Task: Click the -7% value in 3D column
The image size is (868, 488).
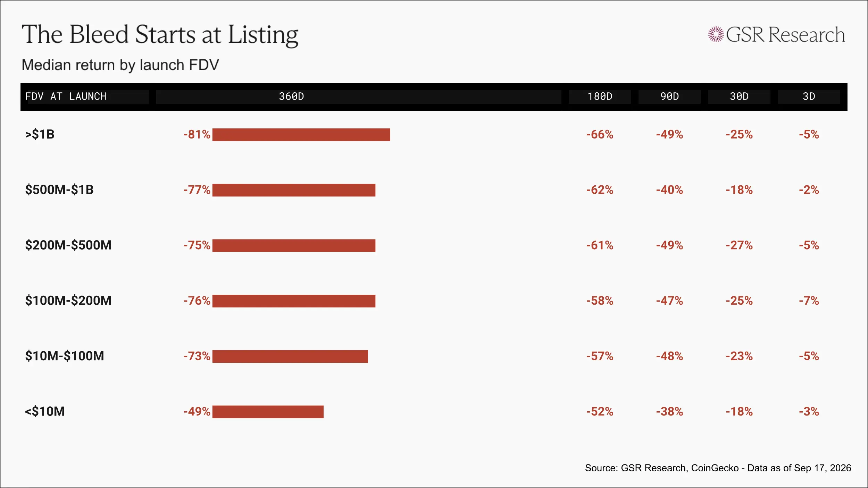Action: (809, 301)
